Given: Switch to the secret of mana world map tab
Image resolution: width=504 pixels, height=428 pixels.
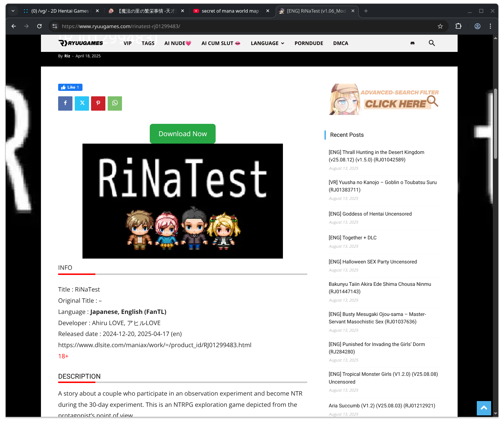Looking at the screenshot, I should coord(231,11).
